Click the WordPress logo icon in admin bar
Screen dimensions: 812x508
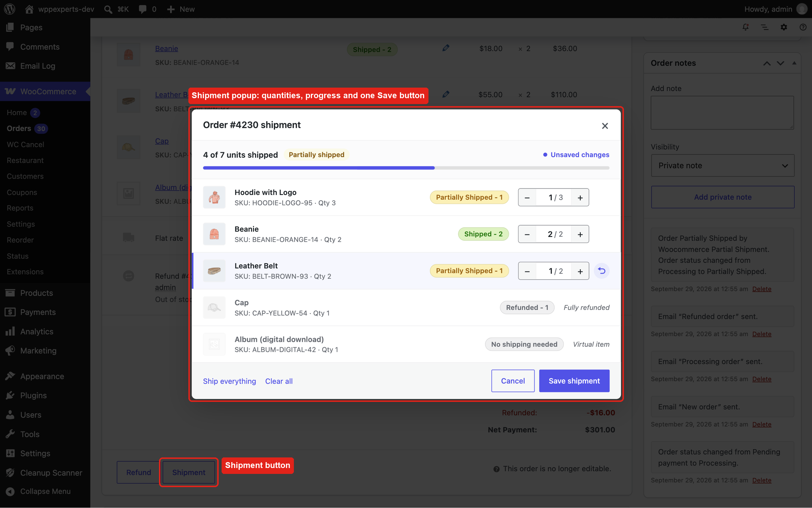pos(10,9)
